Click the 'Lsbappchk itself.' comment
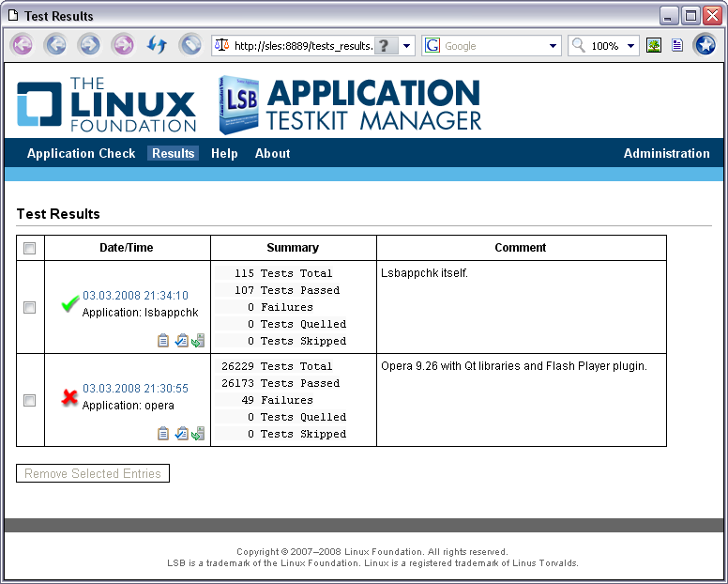 click(x=424, y=273)
